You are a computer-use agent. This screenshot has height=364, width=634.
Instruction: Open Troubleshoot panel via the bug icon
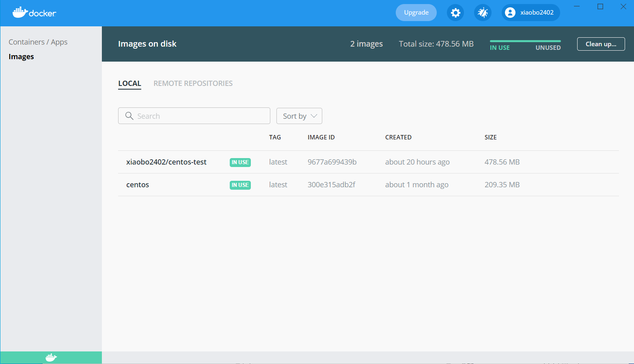pos(483,13)
